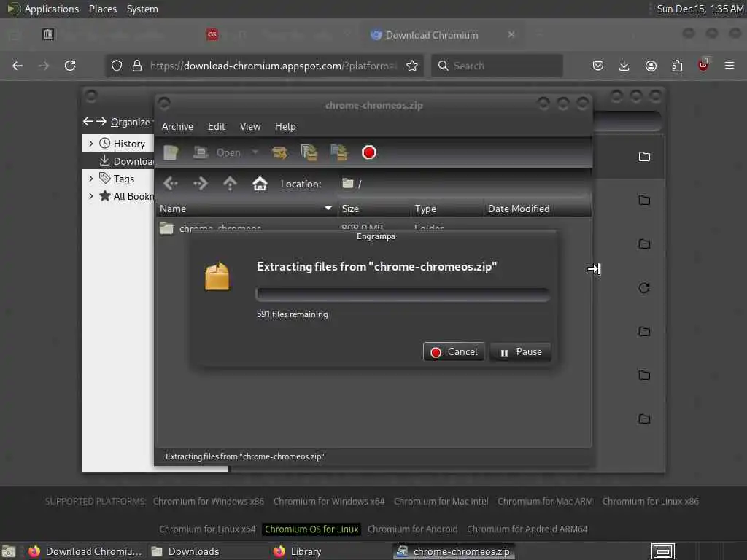Go up one folder in Engrampa
Viewport: 747px width, 560px height.
click(230, 183)
